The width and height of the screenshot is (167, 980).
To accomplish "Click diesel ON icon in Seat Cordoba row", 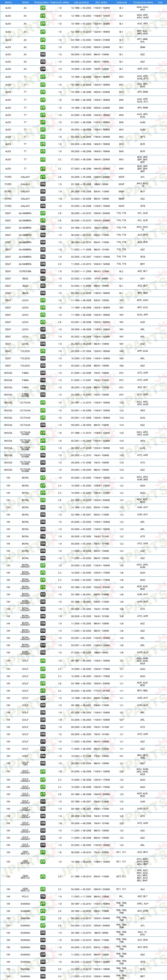I will [x=43, y=271].
